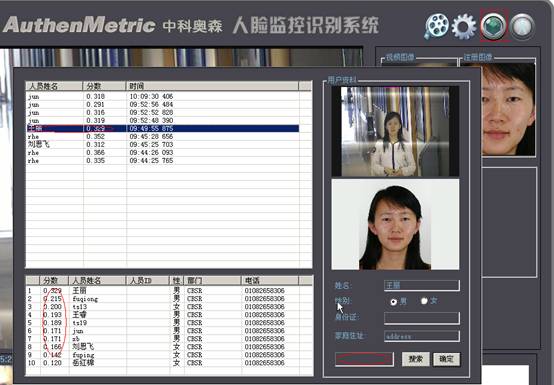Image resolution: width=554 pixels, height=385 pixels.
Task: Open the film reel video playback icon
Action: point(436,26)
